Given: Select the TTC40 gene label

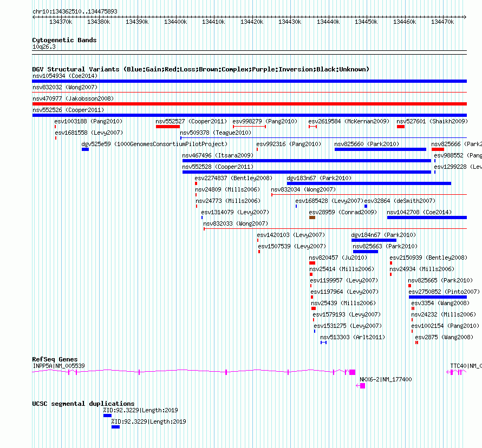Looking at the screenshot, I should pos(466,366).
